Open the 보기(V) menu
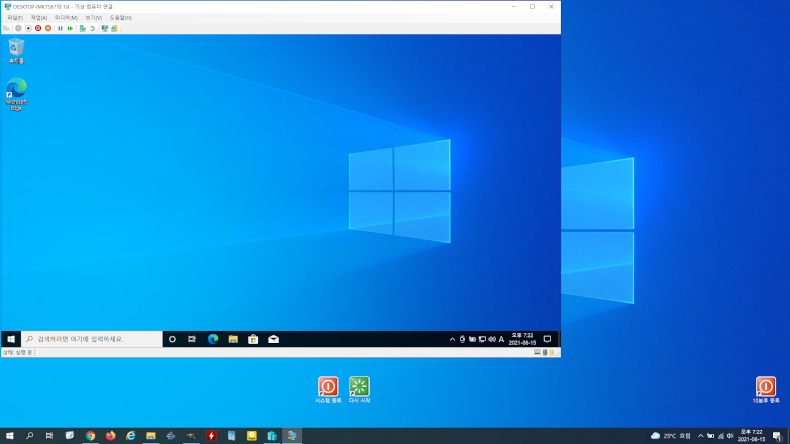Image resolution: width=790 pixels, height=444 pixels. pyautogui.click(x=94, y=18)
